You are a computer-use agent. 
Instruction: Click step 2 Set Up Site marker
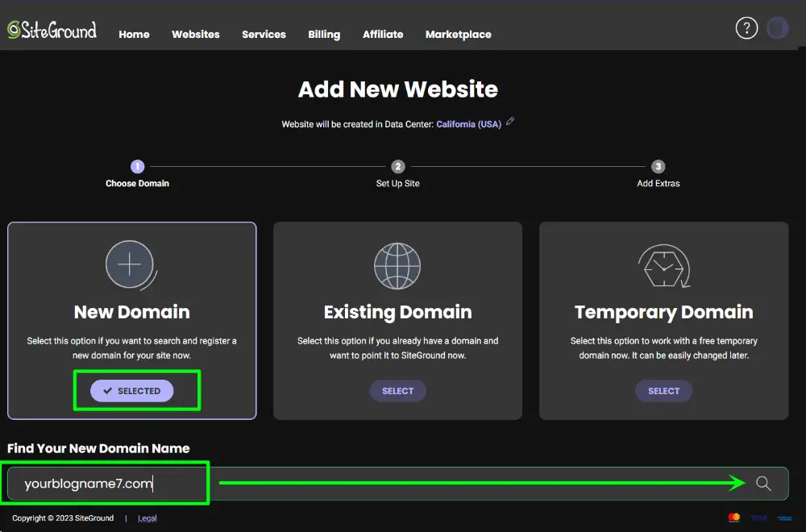pos(398,167)
